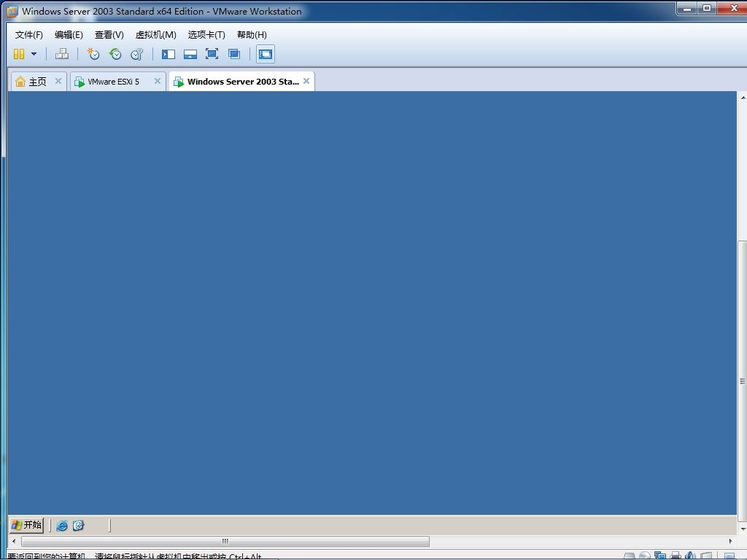
Task: Close the Windows Server 2003 tab
Action: pos(306,81)
